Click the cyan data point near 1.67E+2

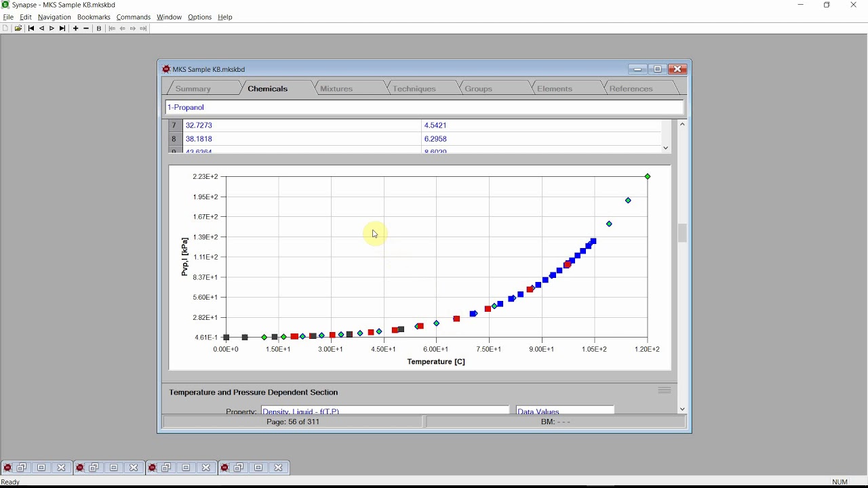609,224
